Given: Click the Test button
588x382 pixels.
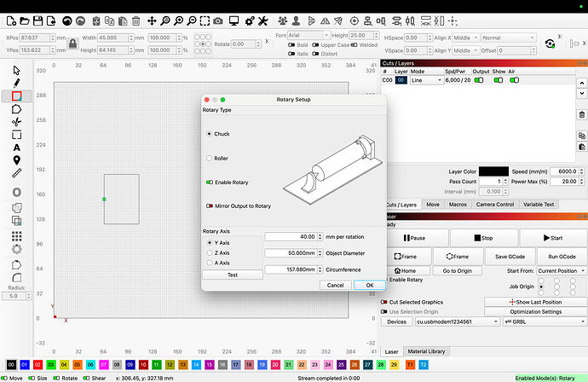Looking at the screenshot, I should [233, 275].
